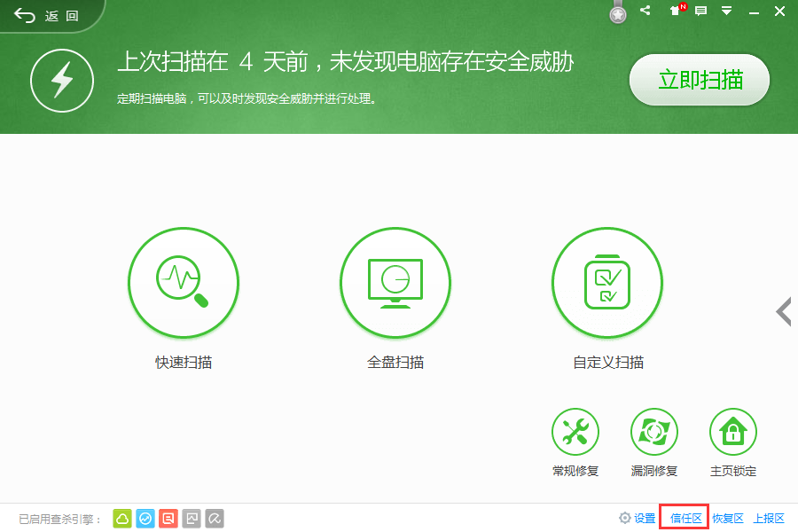Enable the last gray engine icon
This screenshot has height=532, width=798.
(x=215, y=519)
